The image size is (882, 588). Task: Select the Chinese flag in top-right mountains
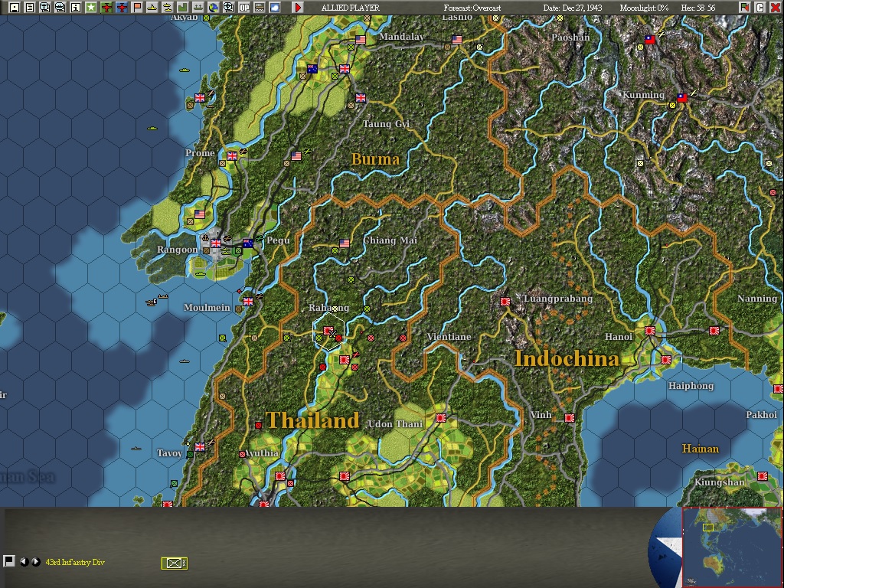650,40
